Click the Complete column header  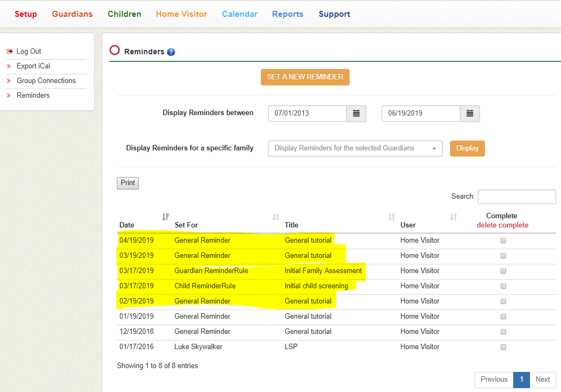click(x=502, y=216)
